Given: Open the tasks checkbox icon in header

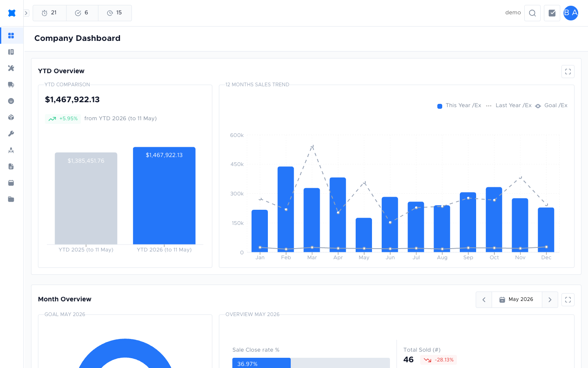Looking at the screenshot, I should pos(552,13).
